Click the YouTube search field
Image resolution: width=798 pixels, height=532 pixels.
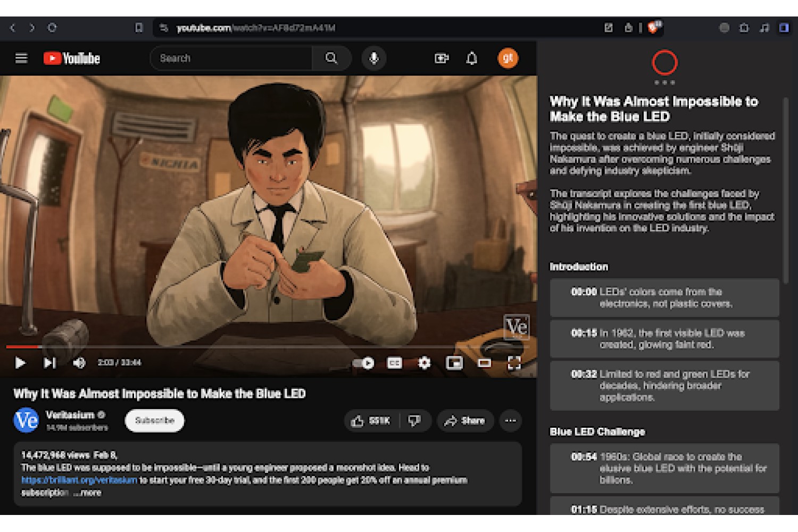tap(231, 58)
